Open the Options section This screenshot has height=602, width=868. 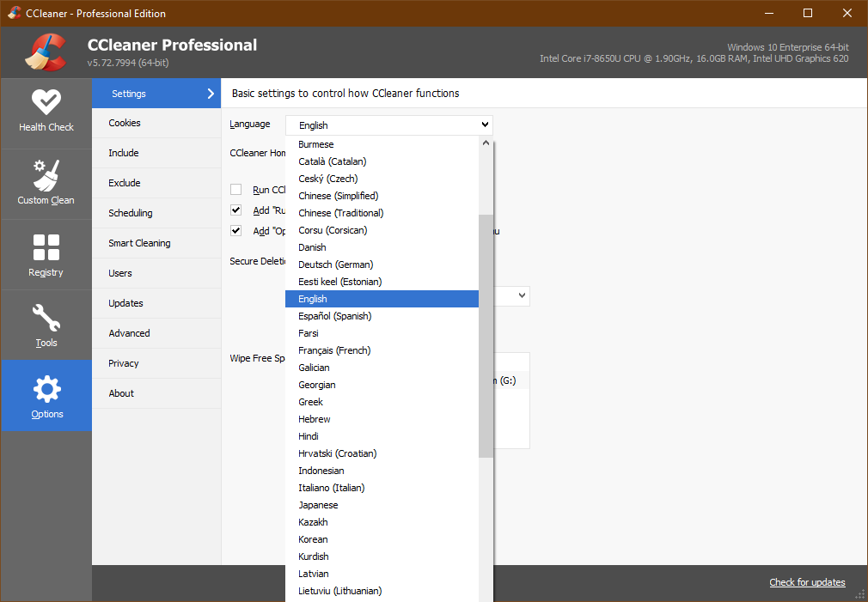pos(46,396)
